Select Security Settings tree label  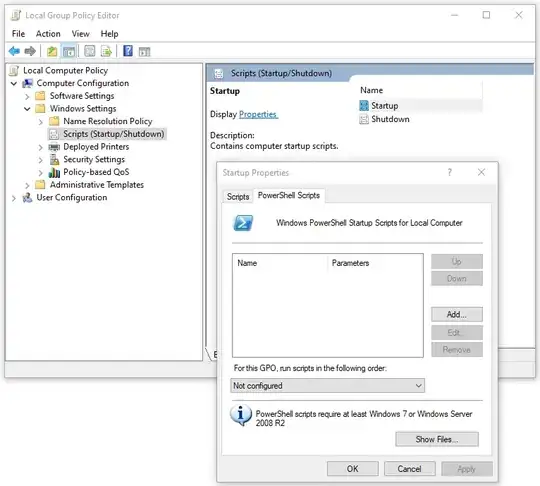click(94, 159)
